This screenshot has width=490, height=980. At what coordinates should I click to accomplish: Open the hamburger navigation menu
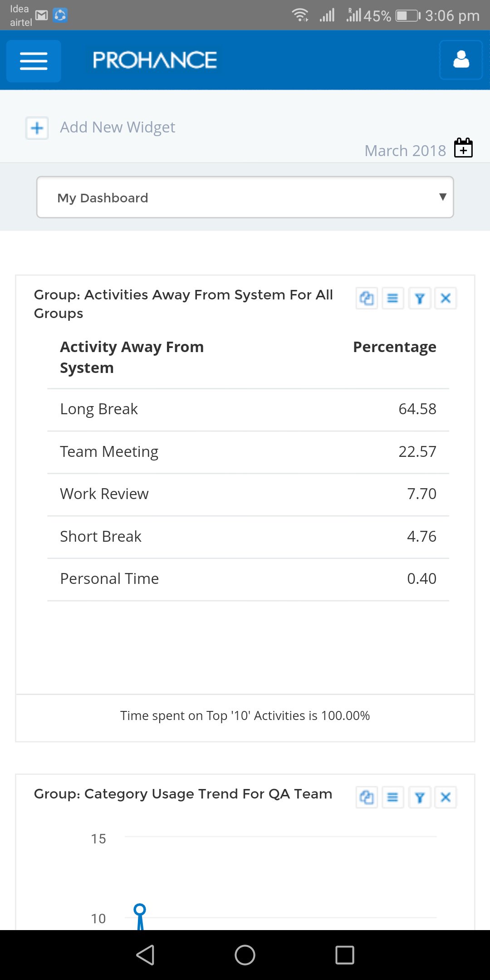point(34,61)
